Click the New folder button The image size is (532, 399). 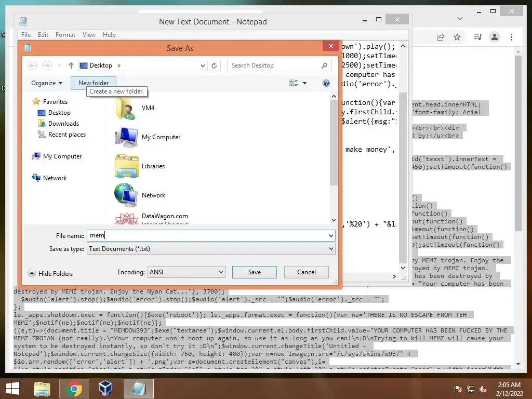tap(94, 83)
